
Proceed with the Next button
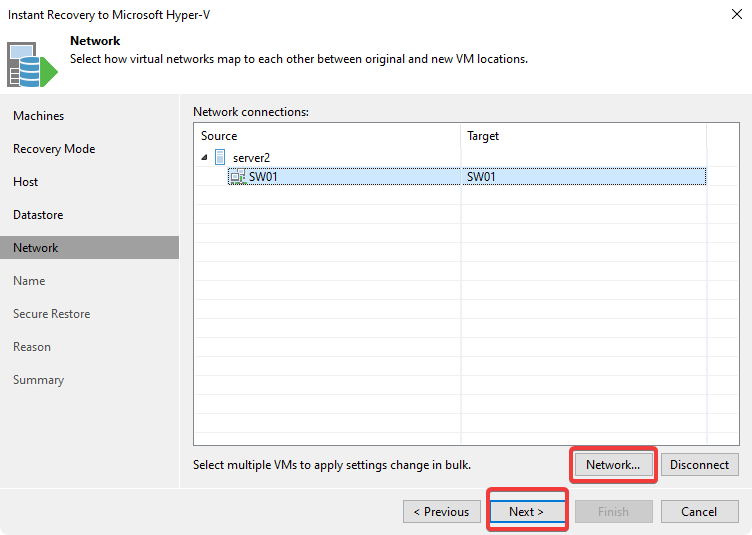coord(526,511)
